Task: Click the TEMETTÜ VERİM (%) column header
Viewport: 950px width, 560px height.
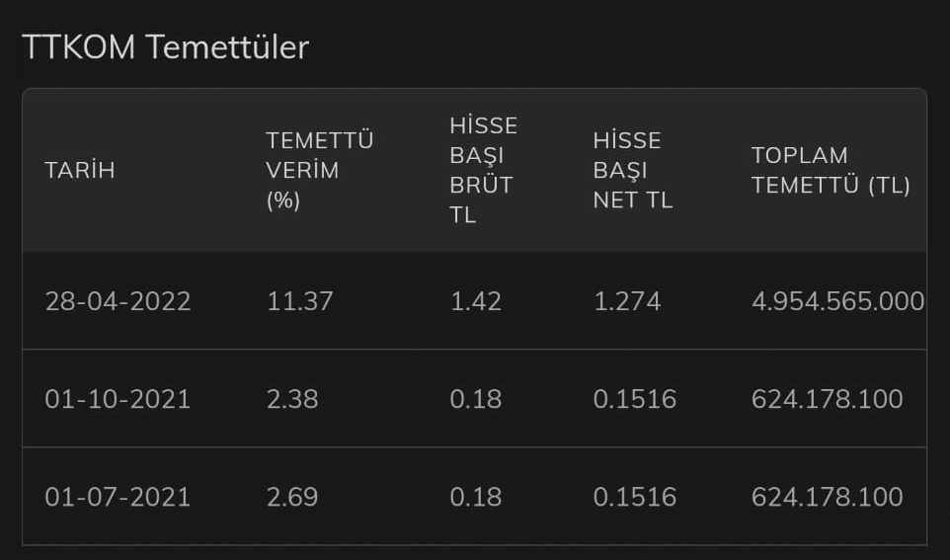Action: (320, 170)
